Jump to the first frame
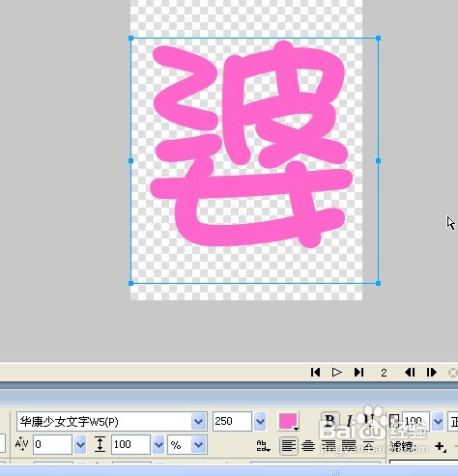 pyautogui.click(x=315, y=373)
